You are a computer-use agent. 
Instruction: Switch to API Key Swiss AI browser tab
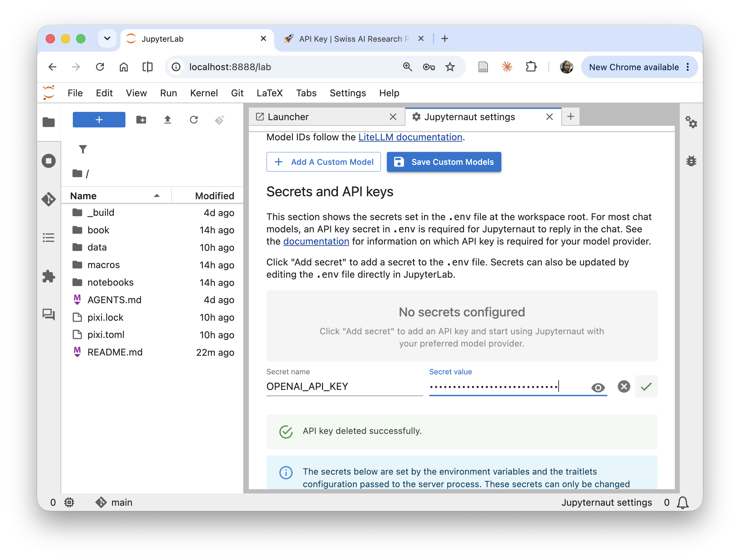353,39
